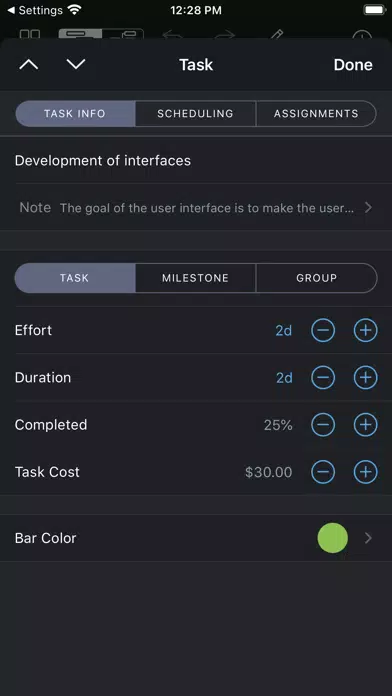Open the Note detail chevron
Viewport: 392px width, 696px height.
368,207
